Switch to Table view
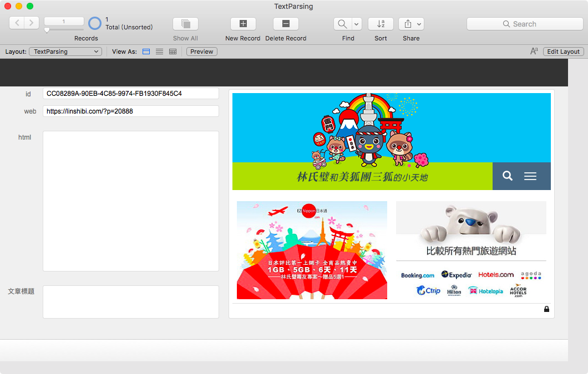The image size is (588, 374). pyautogui.click(x=173, y=52)
